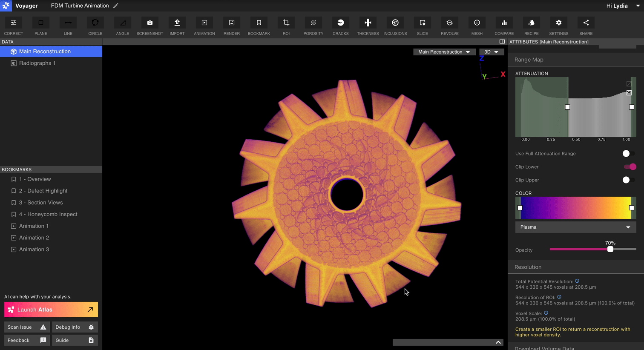
Task: Adjust the Opacity slider
Action: click(610, 249)
